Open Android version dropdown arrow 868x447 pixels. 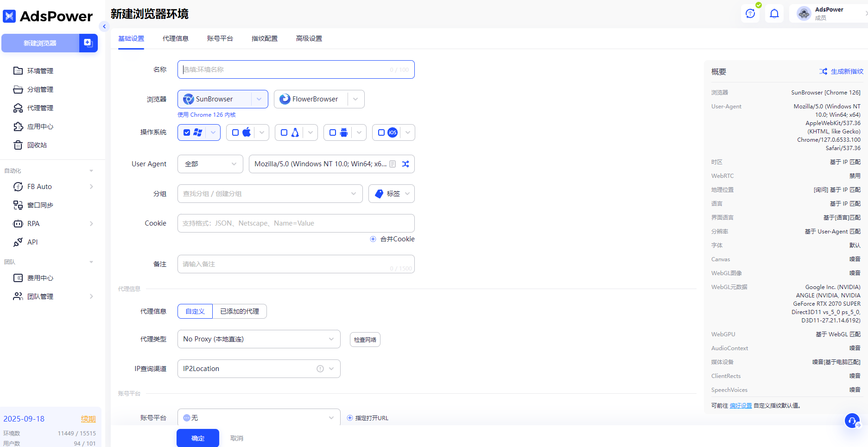click(x=359, y=132)
